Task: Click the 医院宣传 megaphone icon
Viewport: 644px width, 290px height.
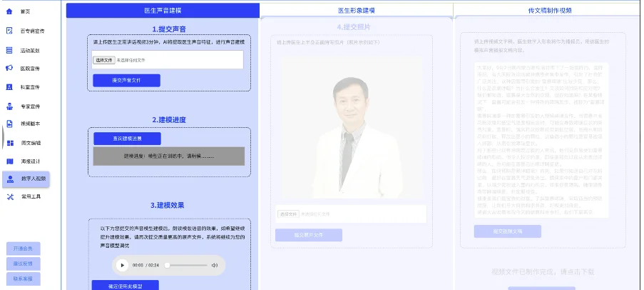Action: (x=9, y=69)
